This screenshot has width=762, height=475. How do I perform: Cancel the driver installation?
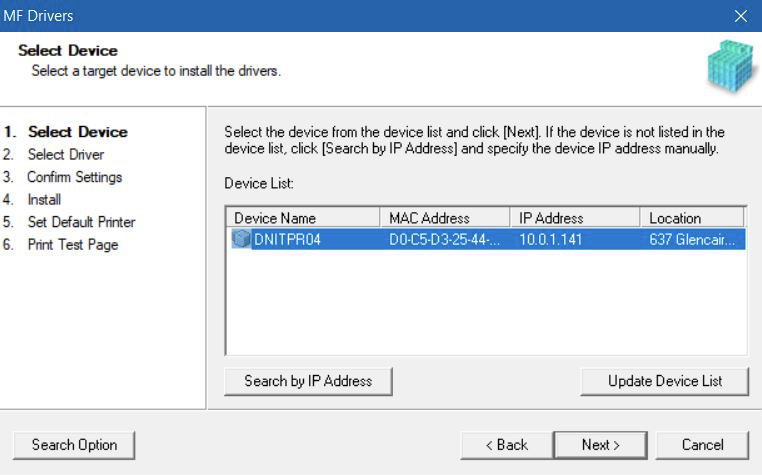(702, 445)
